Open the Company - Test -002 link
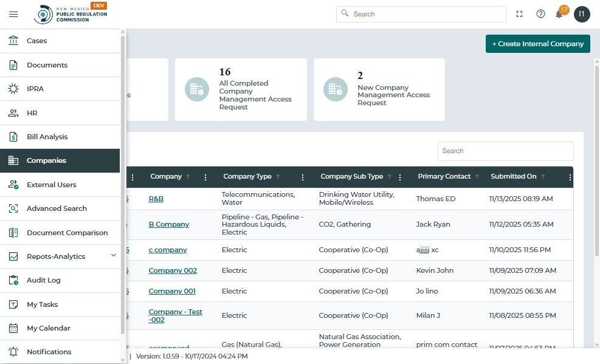The image size is (600, 364). tap(175, 316)
